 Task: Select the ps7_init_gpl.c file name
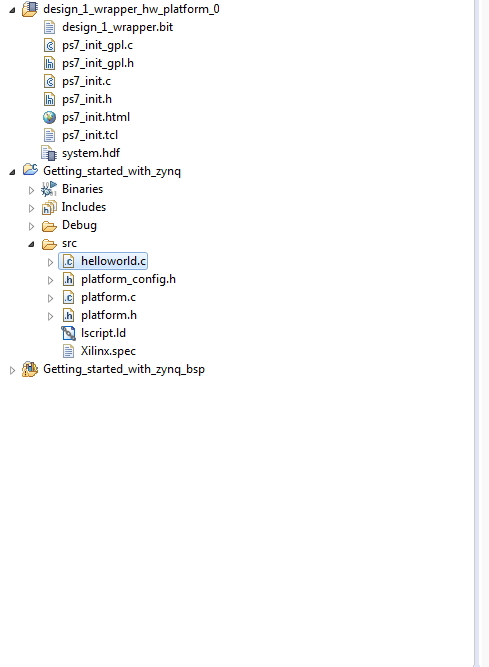coord(97,45)
